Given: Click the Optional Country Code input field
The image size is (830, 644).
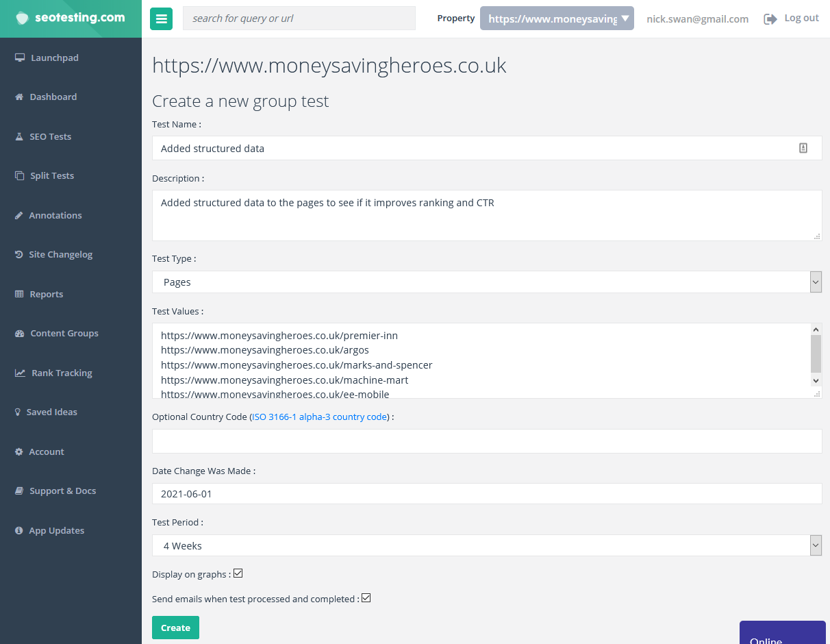Looking at the screenshot, I should pyautogui.click(x=487, y=441).
